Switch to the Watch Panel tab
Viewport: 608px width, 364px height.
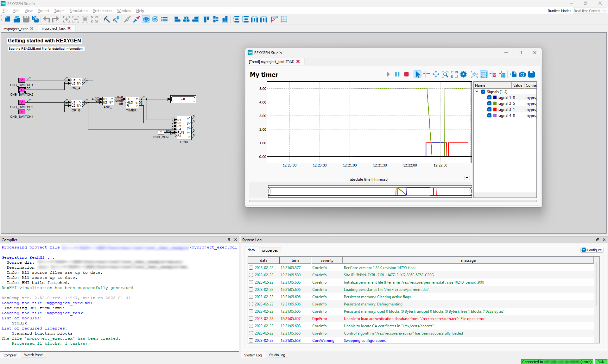pos(34,355)
